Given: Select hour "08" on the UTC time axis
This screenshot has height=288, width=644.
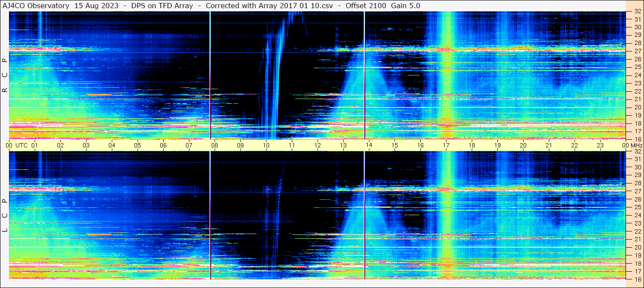Looking at the screenshot, I should point(215,145).
